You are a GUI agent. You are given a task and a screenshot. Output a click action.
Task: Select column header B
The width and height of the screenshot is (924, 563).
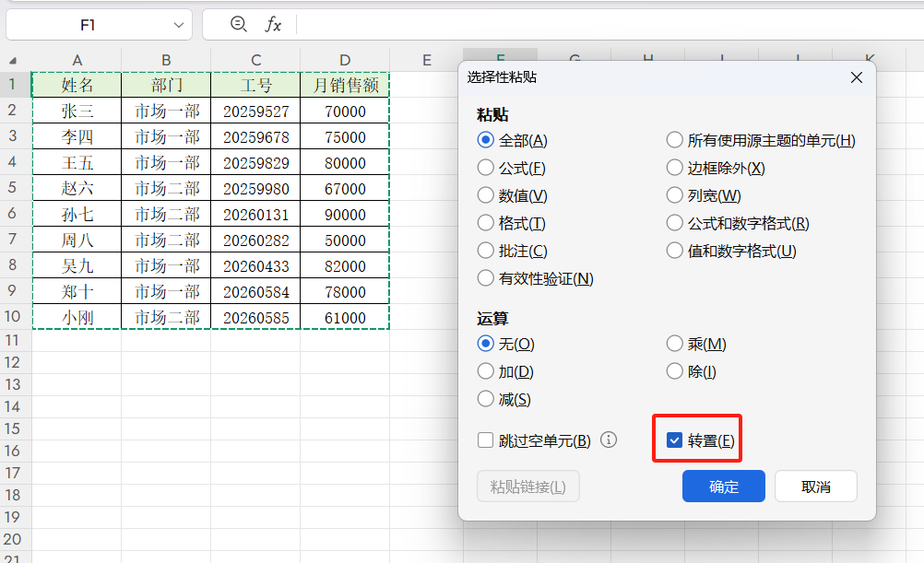pyautogui.click(x=165, y=59)
